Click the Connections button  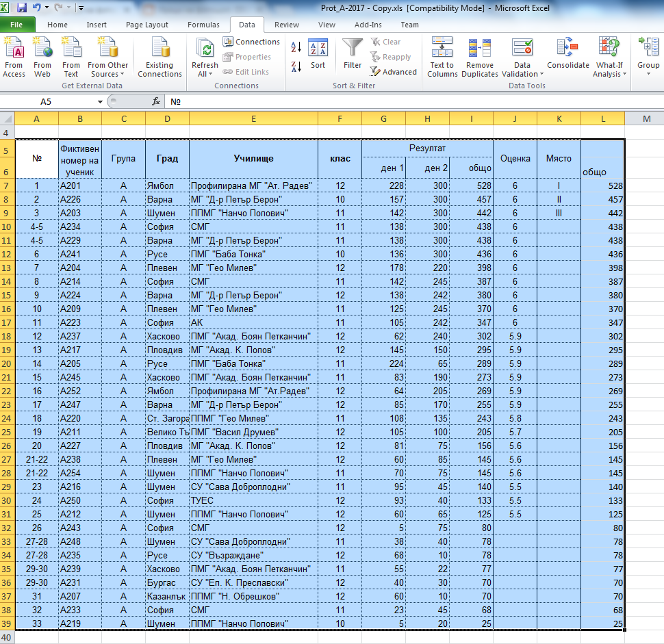tap(251, 42)
